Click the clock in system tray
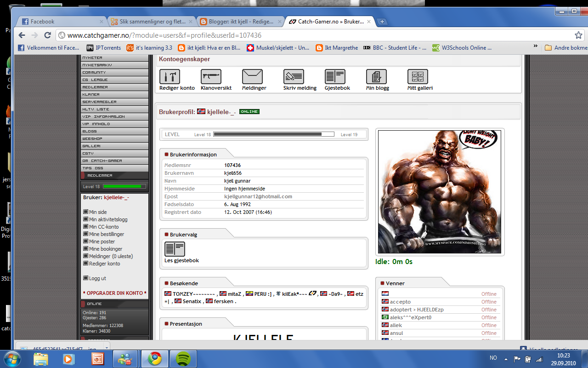Viewport: 588px width, 368px height. pyautogui.click(x=563, y=359)
